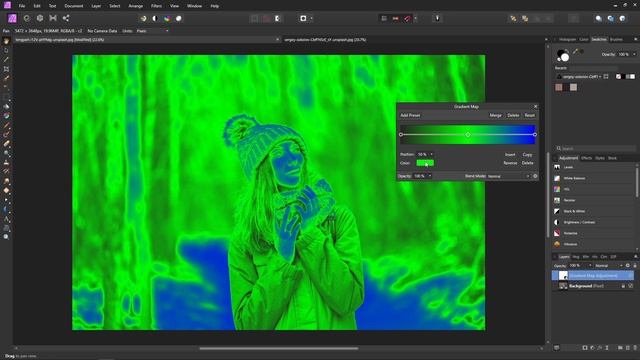Open the Gradient Map Blend Mode dropdown
Image resolution: width=640 pixels, height=360 pixels.
pos(508,176)
